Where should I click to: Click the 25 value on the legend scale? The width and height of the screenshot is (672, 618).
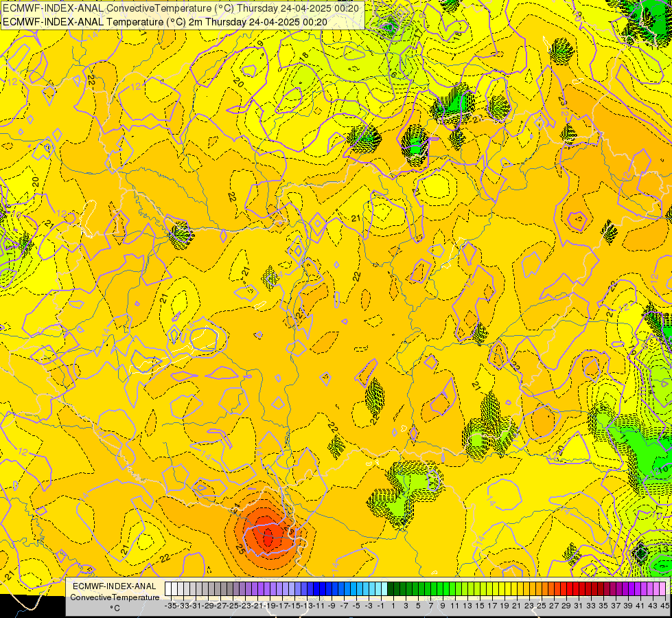[542, 606]
